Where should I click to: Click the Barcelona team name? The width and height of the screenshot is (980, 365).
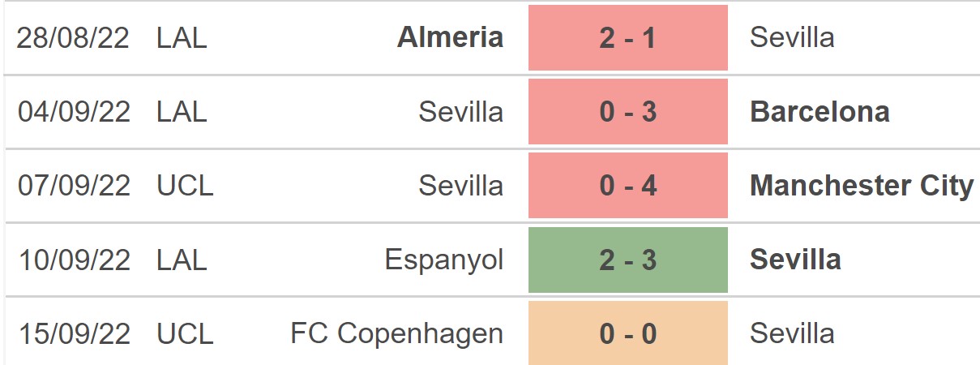point(820,112)
